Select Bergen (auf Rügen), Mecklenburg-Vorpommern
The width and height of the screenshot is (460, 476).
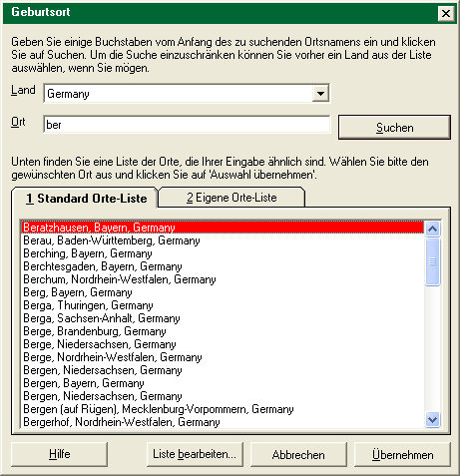[x=223, y=409]
